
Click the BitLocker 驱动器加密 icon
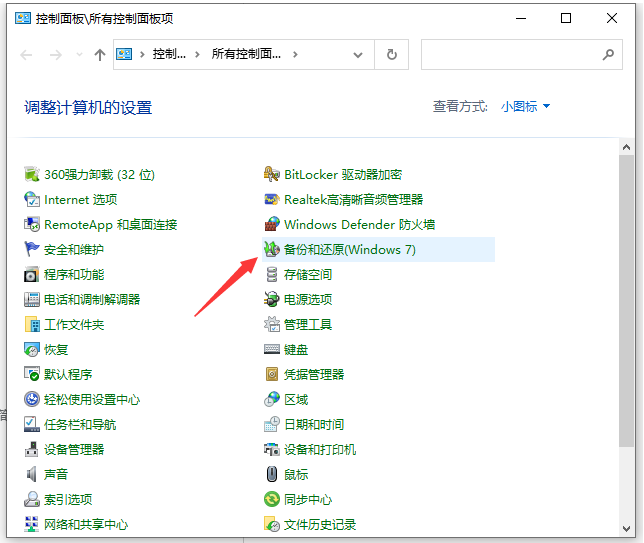271,175
